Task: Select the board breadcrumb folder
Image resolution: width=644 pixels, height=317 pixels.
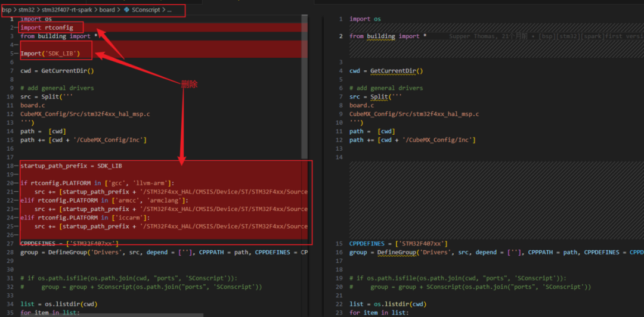Action: (x=107, y=10)
